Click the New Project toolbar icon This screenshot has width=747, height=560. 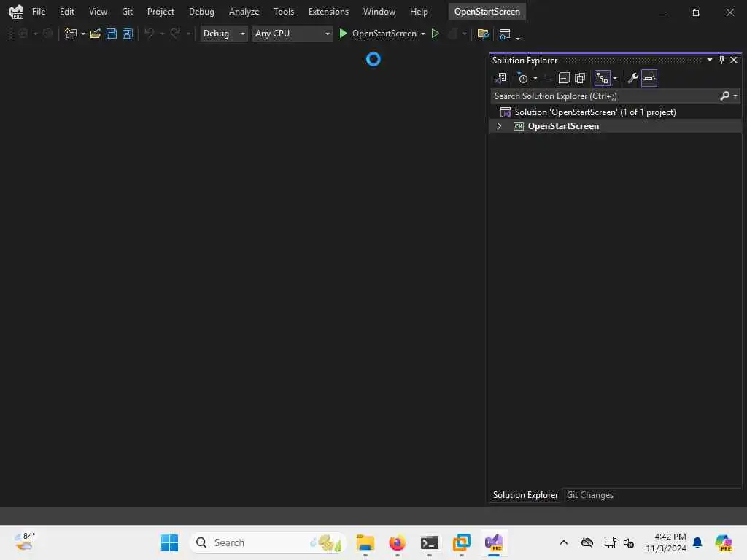(x=71, y=34)
